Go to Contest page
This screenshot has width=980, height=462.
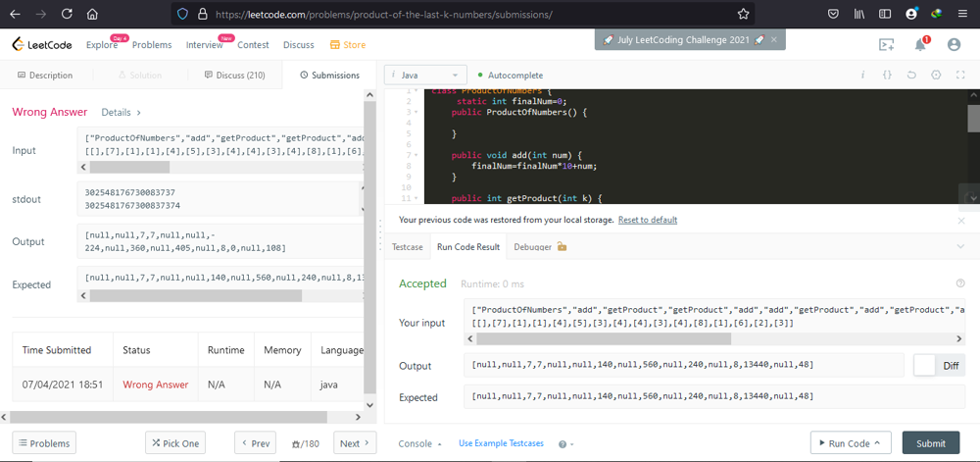(x=253, y=44)
